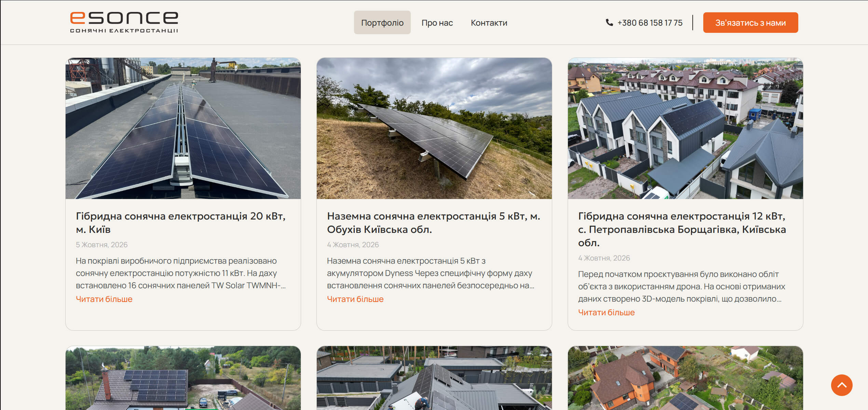Image resolution: width=868 pixels, height=410 pixels.
Task: Click Читати більше under the 20 кВт Київ card
Action: point(104,299)
